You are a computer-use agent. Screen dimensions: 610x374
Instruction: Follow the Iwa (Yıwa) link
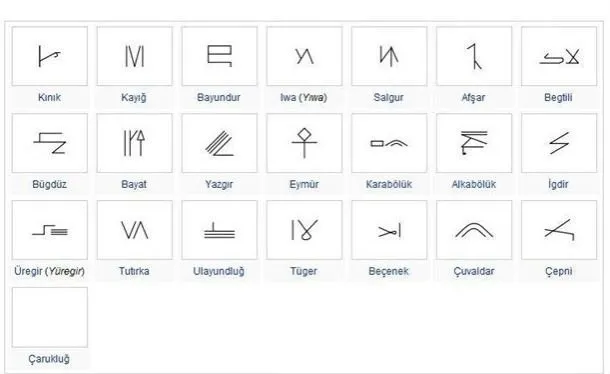pos(303,97)
